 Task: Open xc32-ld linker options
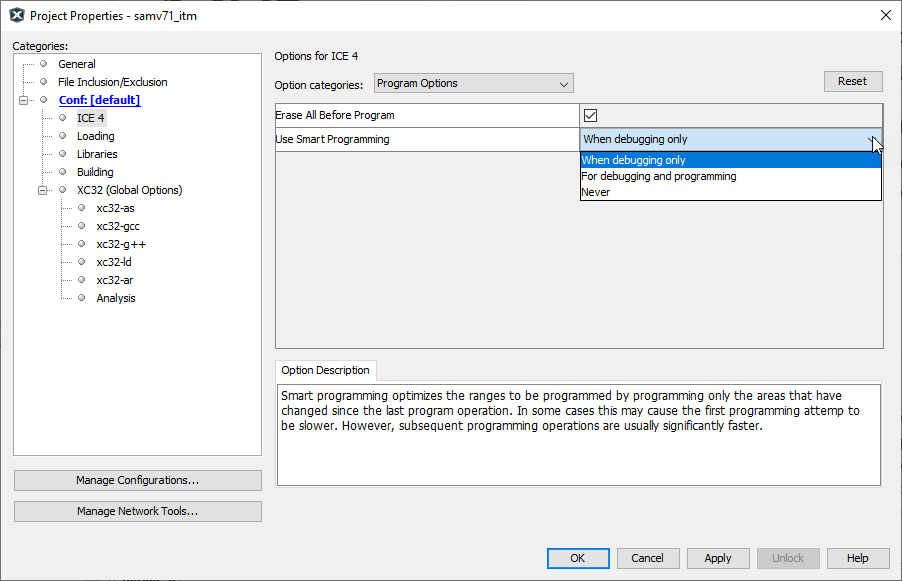pos(114,262)
